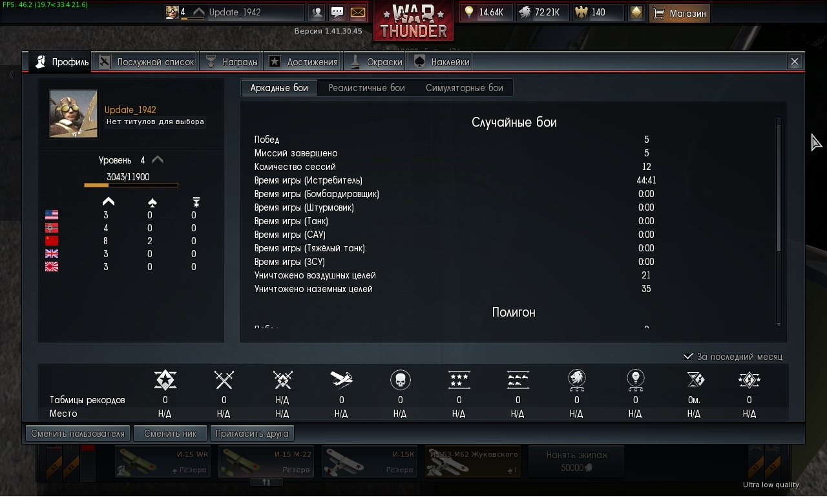Open the mail envelope icon
827x504 pixels.
[x=357, y=12]
